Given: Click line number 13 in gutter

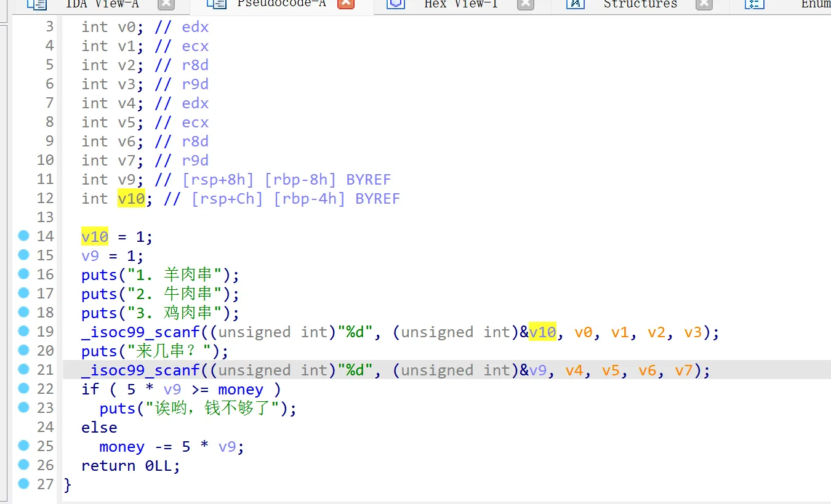Looking at the screenshot, I should (x=46, y=217).
